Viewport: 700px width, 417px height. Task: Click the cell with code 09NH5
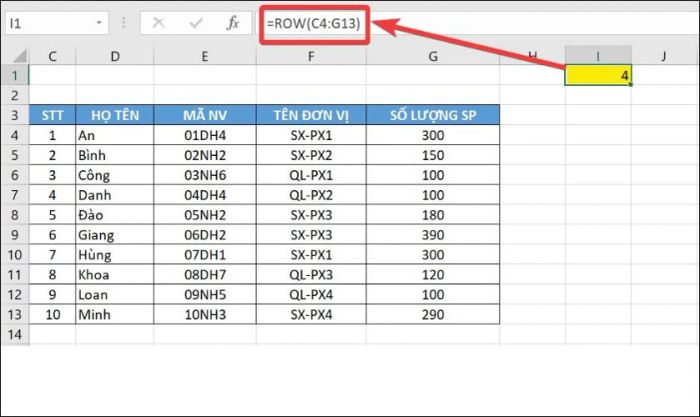(x=205, y=295)
